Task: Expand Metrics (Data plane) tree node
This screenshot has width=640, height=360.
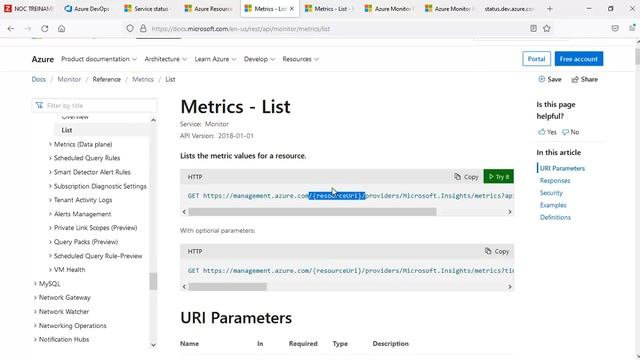Action: pyautogui.click(x=50, y=144)
